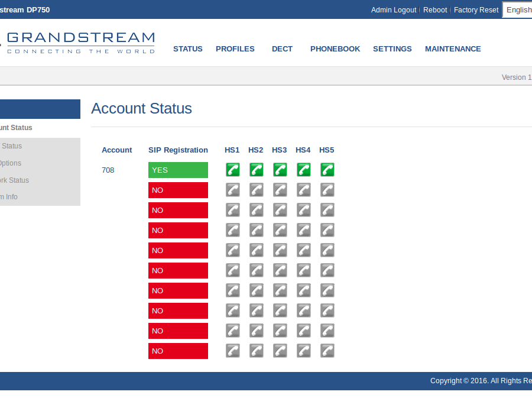The image size is (532, 398).
Task: Click the green HS1 handset icon for account 708
Action: tap(233, 170)
